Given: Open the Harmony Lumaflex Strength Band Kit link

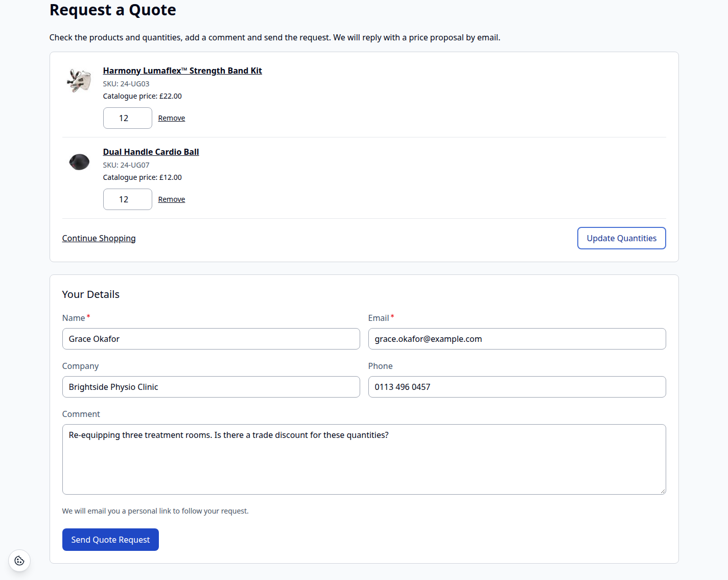Looking at the screenshot, I should (182, 71).
